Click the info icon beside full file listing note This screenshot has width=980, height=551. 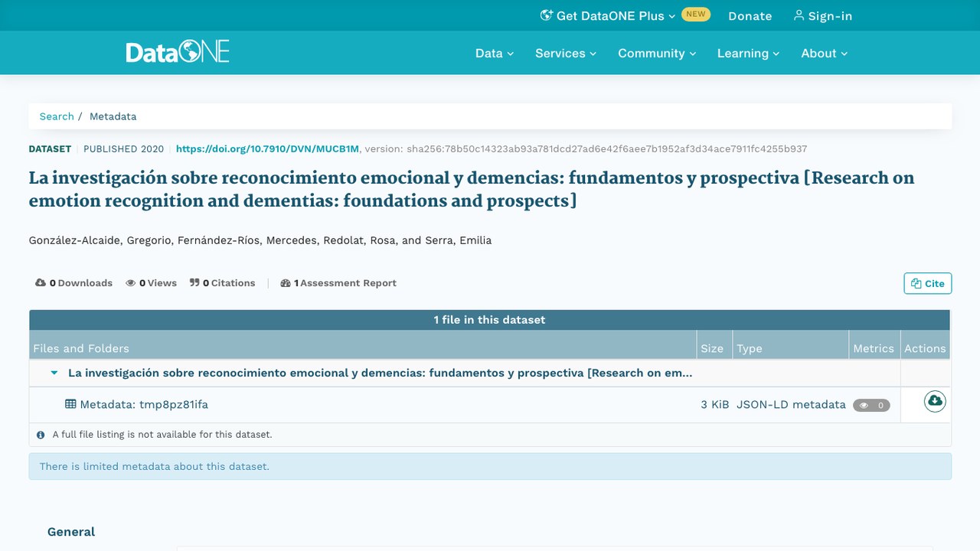coord(41,435)
